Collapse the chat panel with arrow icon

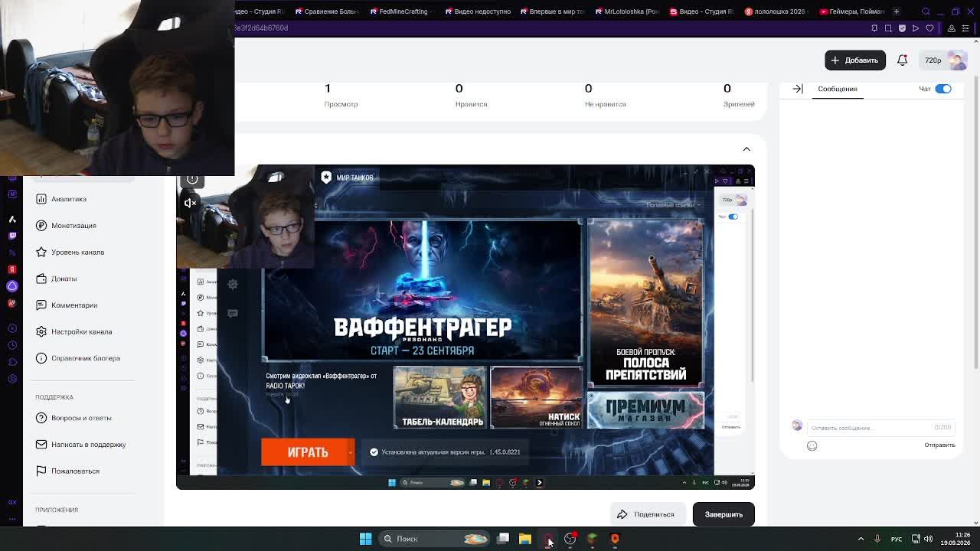798,89
